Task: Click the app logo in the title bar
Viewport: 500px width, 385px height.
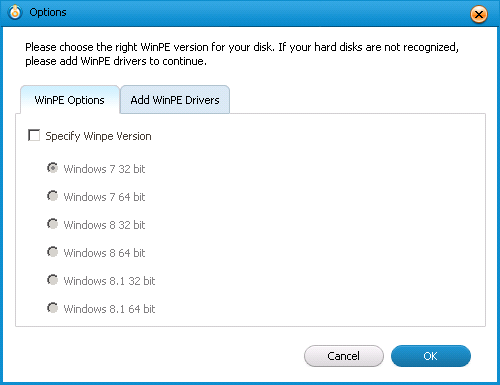Action: coord(15,13)
